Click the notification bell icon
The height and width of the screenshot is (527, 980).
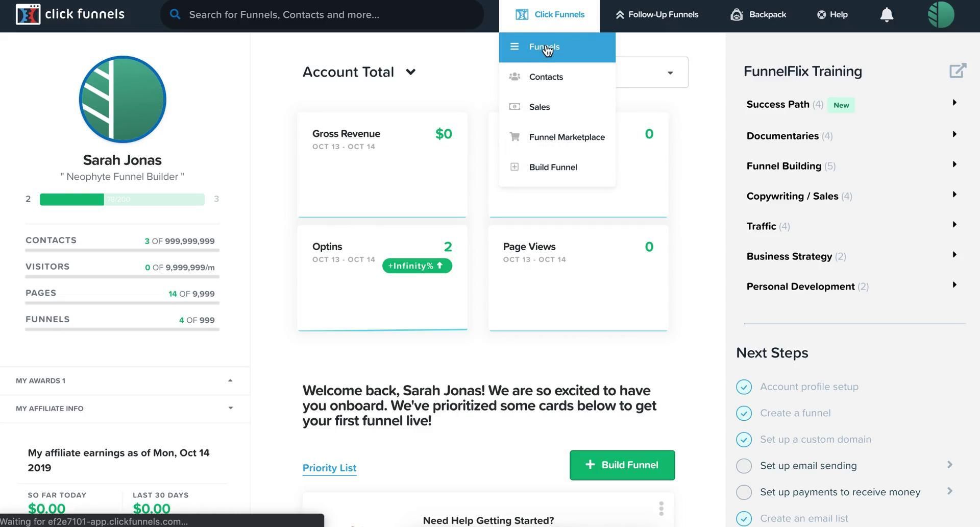pos(887,15)
